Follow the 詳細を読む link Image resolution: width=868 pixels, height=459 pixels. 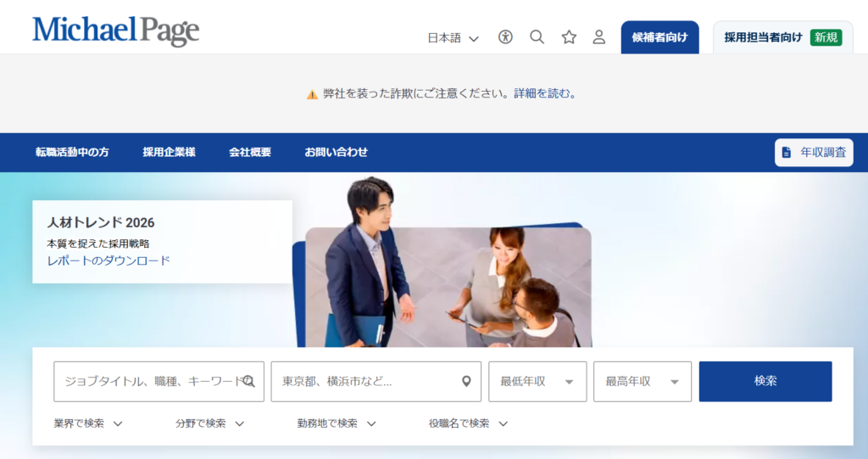click(543, 93)
